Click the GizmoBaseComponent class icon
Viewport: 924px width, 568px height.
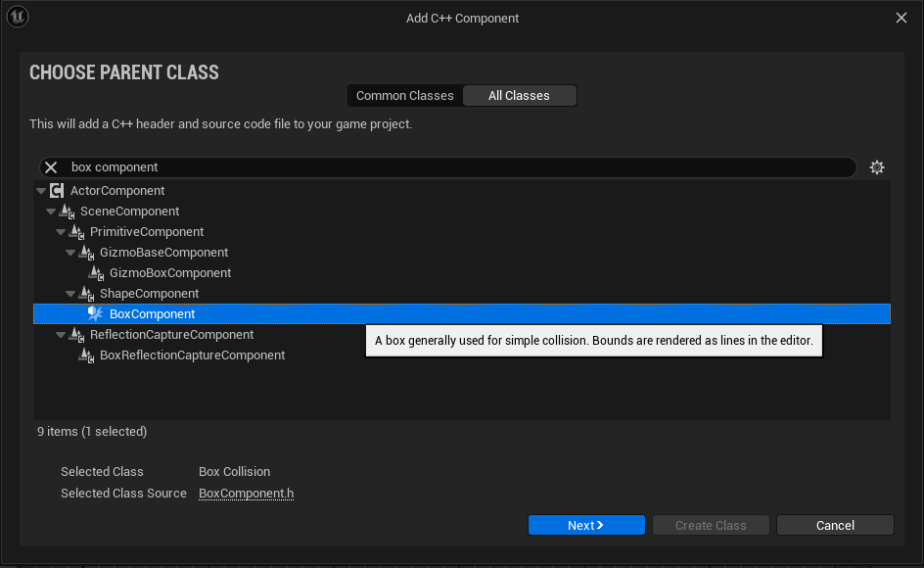[x=87, y=253]
